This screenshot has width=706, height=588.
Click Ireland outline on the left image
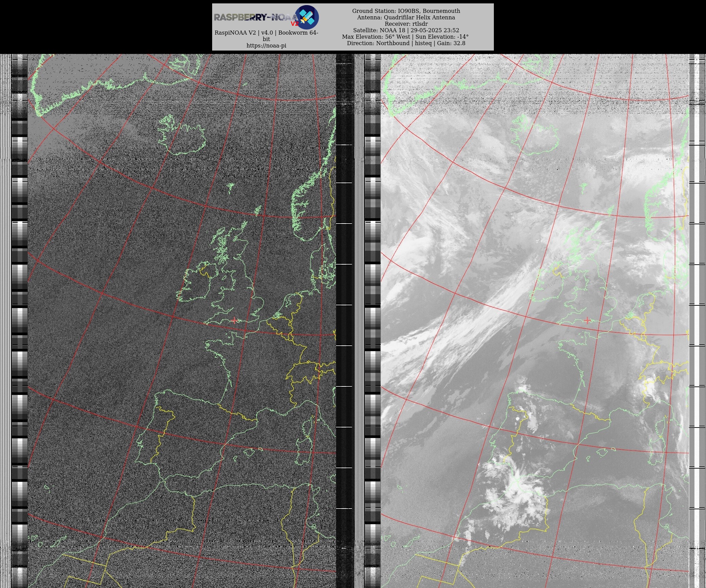coord(197,281)
